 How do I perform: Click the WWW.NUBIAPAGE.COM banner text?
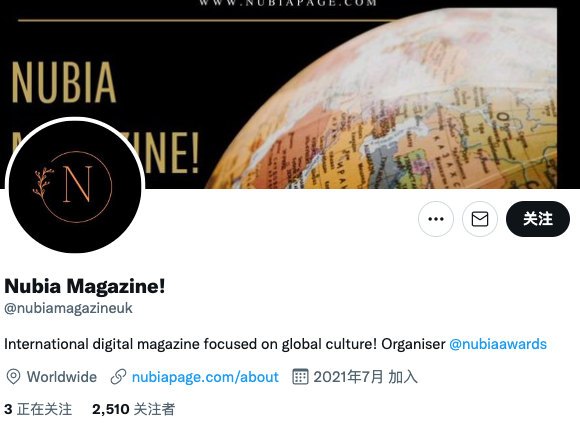coord(287,3)
